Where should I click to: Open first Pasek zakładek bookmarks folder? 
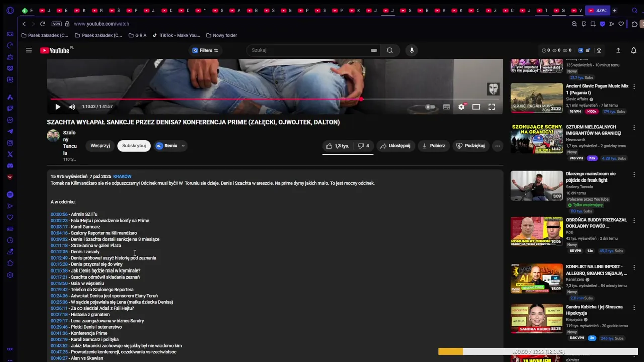pyautogui.click(x=45, y=35)
